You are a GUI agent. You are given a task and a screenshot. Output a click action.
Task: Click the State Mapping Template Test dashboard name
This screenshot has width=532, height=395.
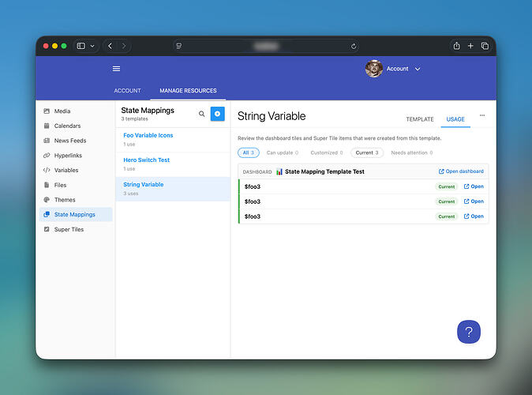(x=324, y=171)
